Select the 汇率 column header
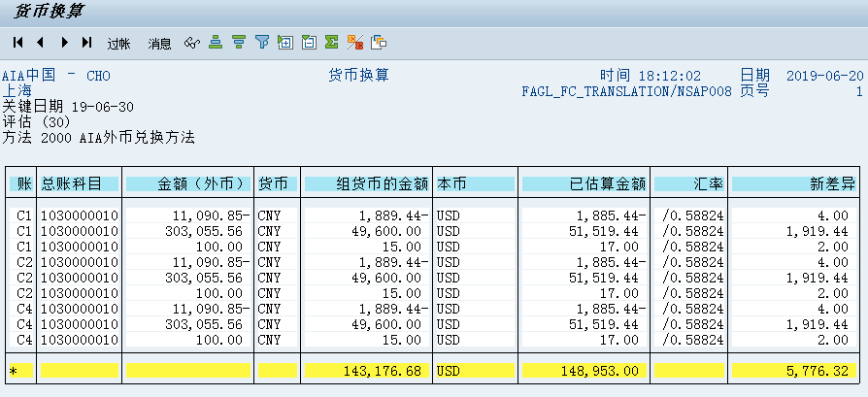Image resolution: width=868 pixels, height=397 pixels. (689, 183)
